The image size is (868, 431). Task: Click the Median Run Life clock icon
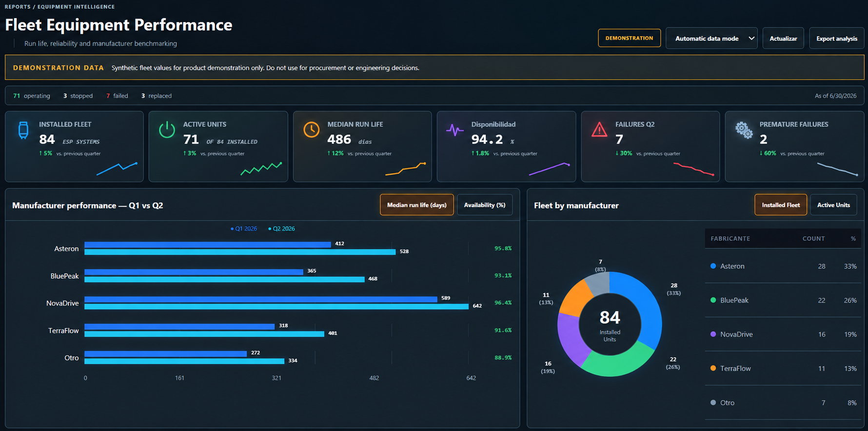click(x=311, y=130)
